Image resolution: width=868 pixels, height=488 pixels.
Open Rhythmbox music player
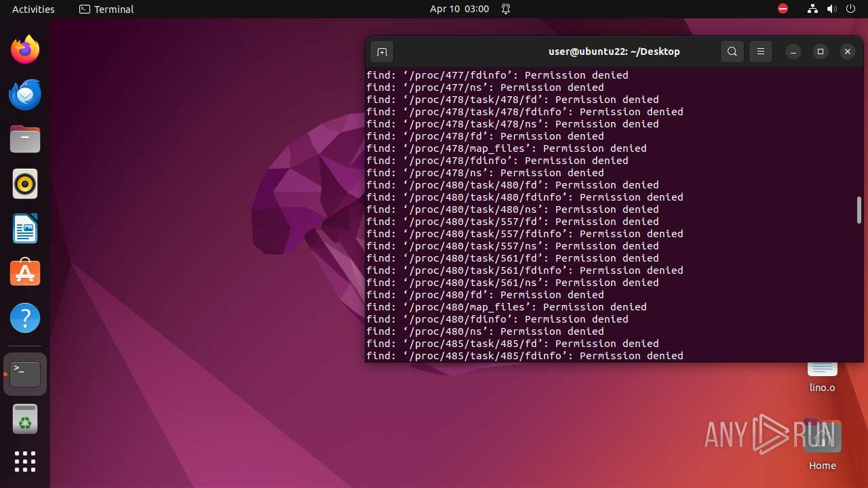[25, 184]
